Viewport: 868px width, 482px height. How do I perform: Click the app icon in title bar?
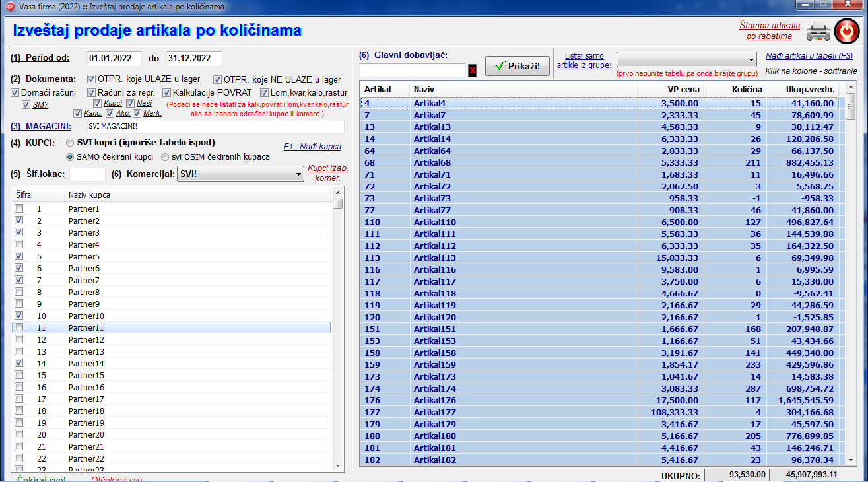10,6
